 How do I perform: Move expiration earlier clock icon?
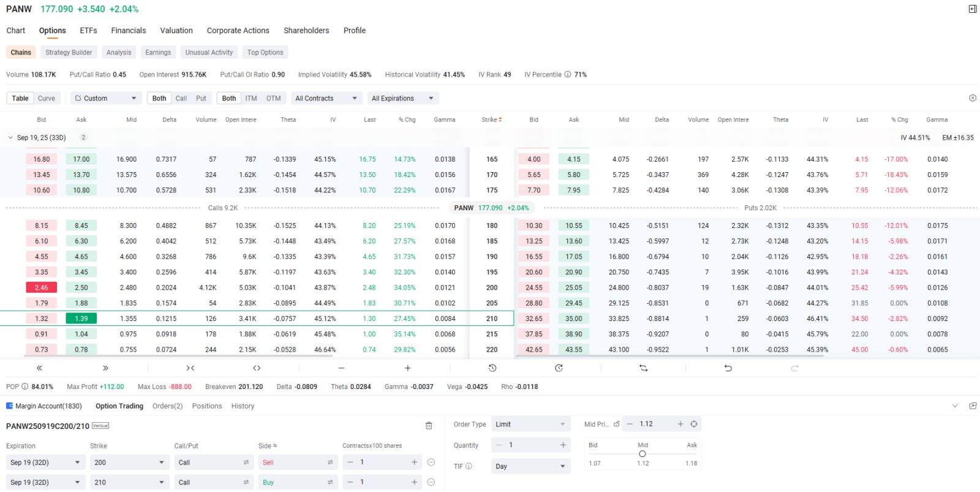click(492, 368)
